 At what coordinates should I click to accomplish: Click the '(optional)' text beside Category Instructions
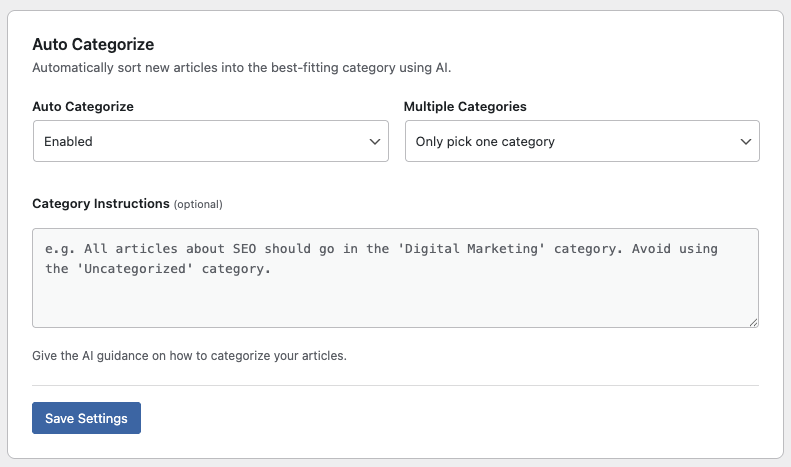[198, 204]
